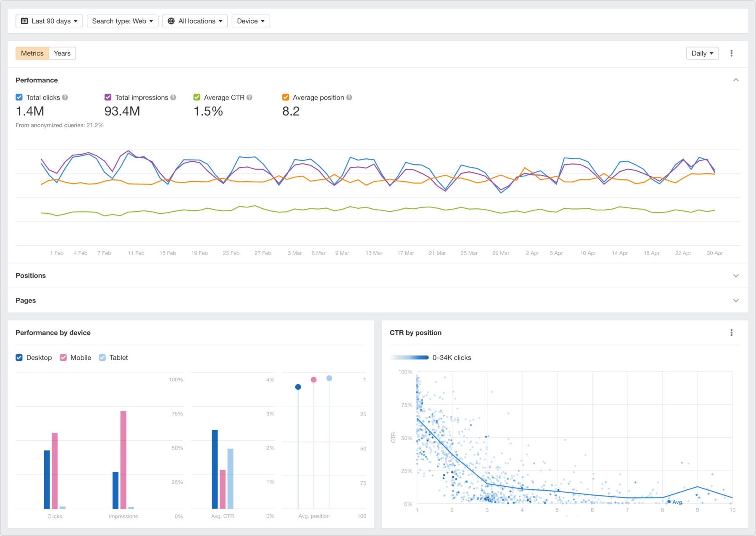Toggle the Average position checkbox
Image resolution: width=756 pixels, height=536 pixels.
pyautogui.click(x=286, y=97)
